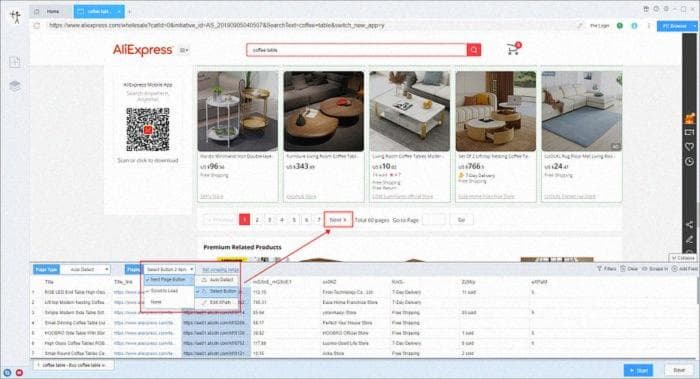Click the ScrapeStorm logo icon
This screenshot has height=379, width=700.
tap(16, 17)
